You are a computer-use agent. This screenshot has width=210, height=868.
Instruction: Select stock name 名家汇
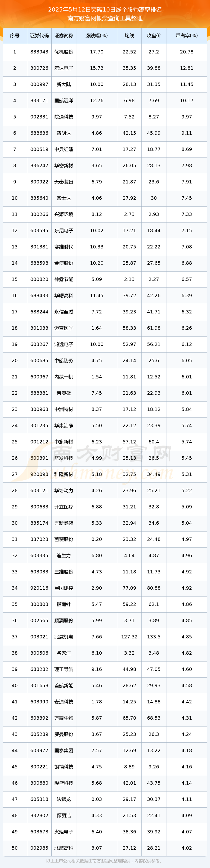click(x=64, y=653)
